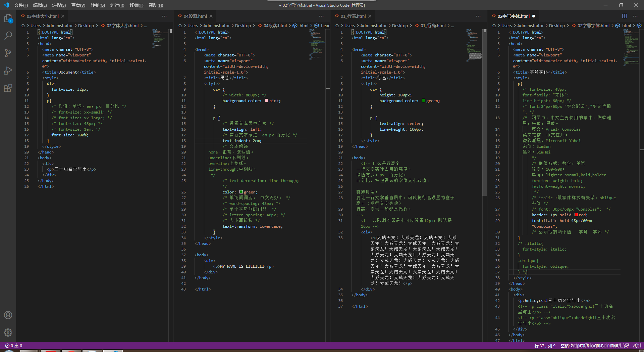Click html breadcrumb in 02字号字体.html editor
The width and height of the screenshot is (644, 352).
(x=627, y=26)
